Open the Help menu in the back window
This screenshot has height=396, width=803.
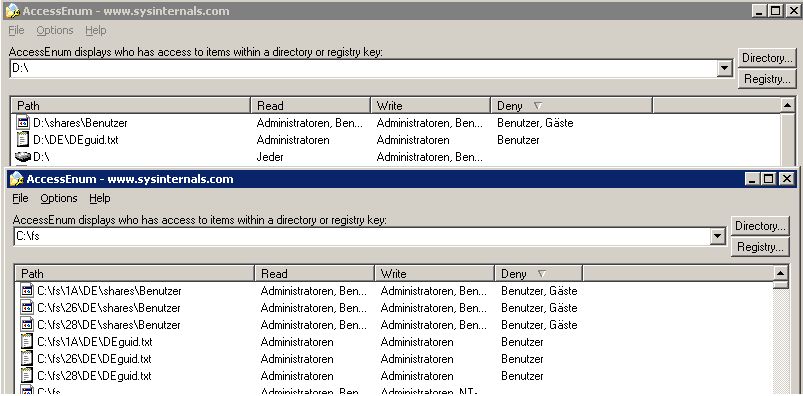[x=96, y=30]
